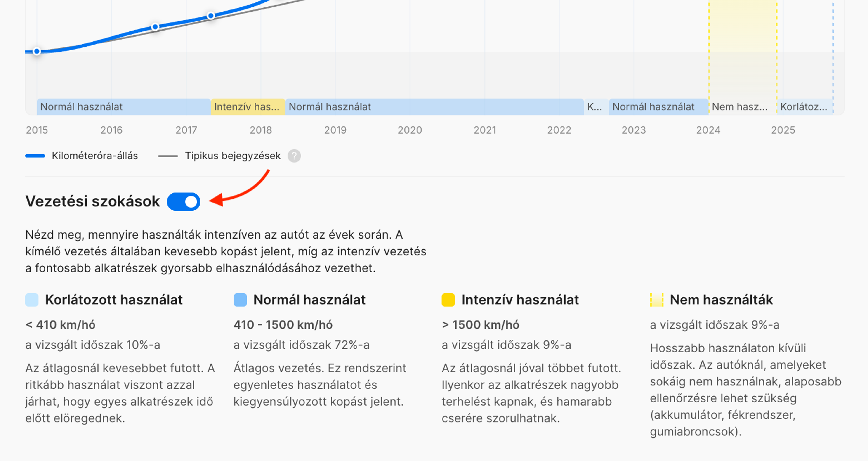The height and width of the screenshot is (461, 868).
Task: Click the Korlátozott használat light-blue swatch
Action: [32, 300]
